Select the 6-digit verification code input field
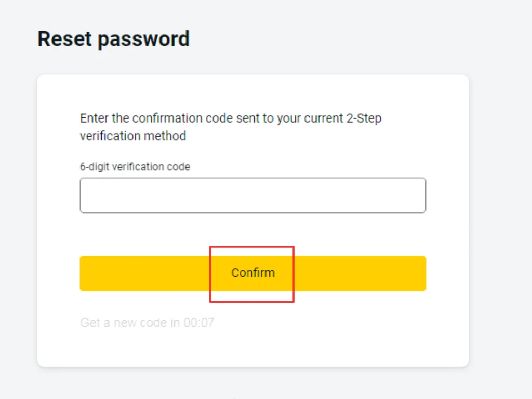 click(x=253, y=195)
